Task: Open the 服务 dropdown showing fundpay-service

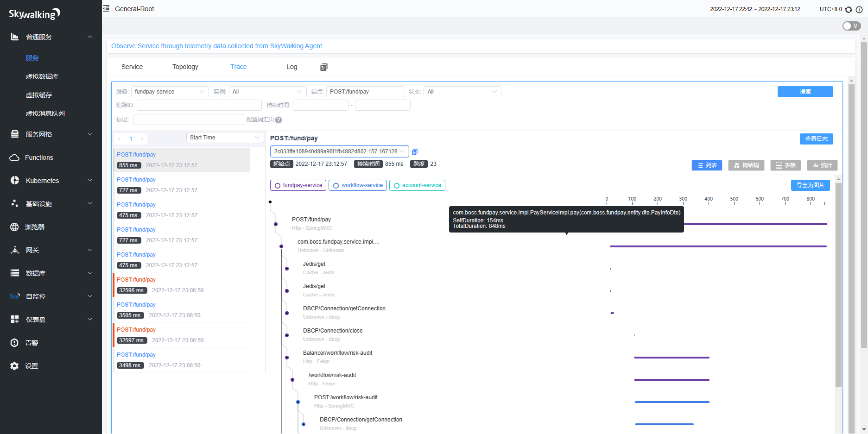Action: point(170,92)
